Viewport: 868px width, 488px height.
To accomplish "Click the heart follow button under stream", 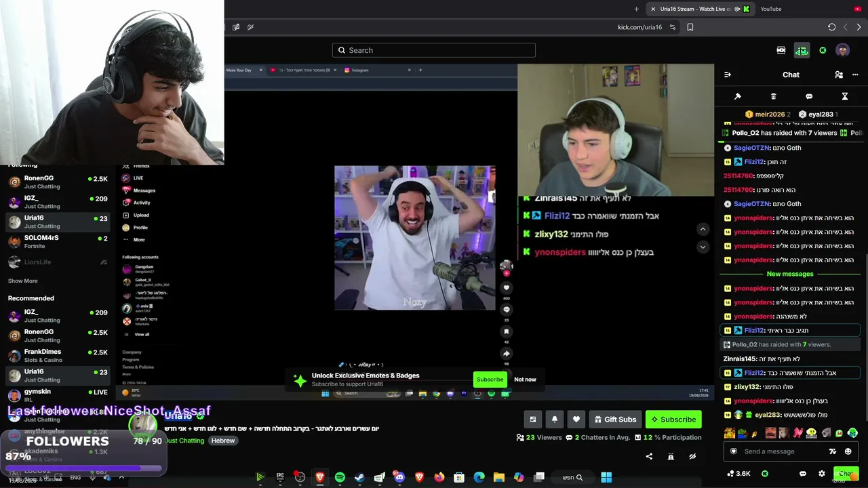I will coord(576,420).
